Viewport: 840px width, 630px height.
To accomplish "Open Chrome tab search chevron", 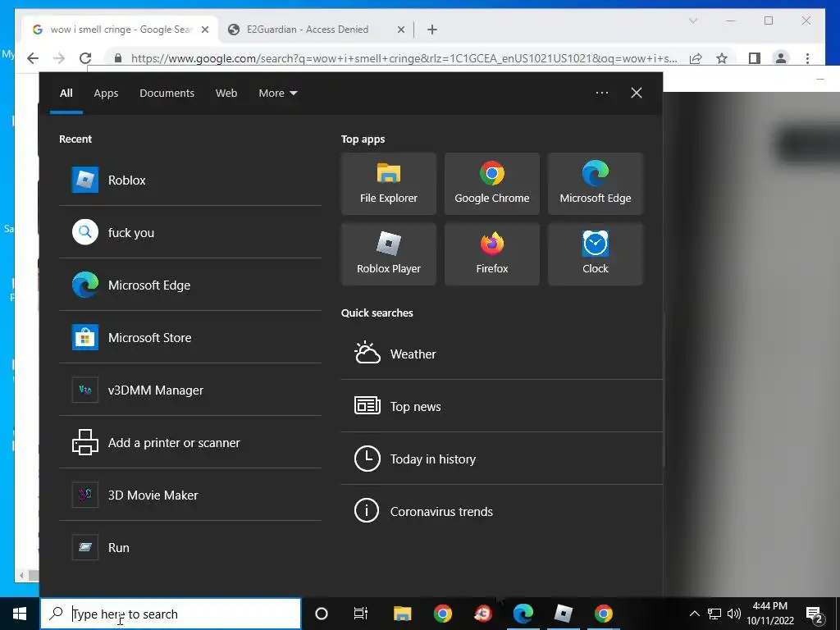I will point(692,21).
